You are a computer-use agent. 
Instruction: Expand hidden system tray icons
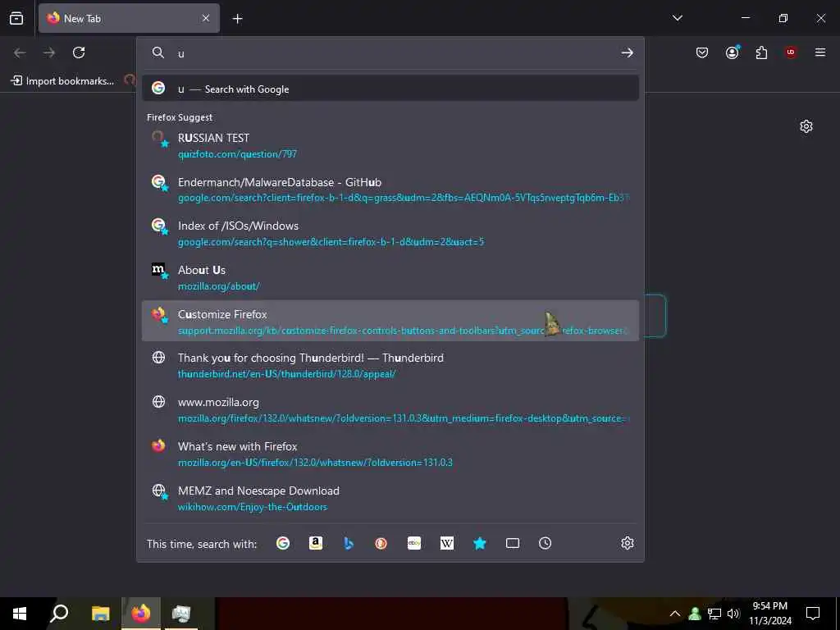[x=675, y=614]
